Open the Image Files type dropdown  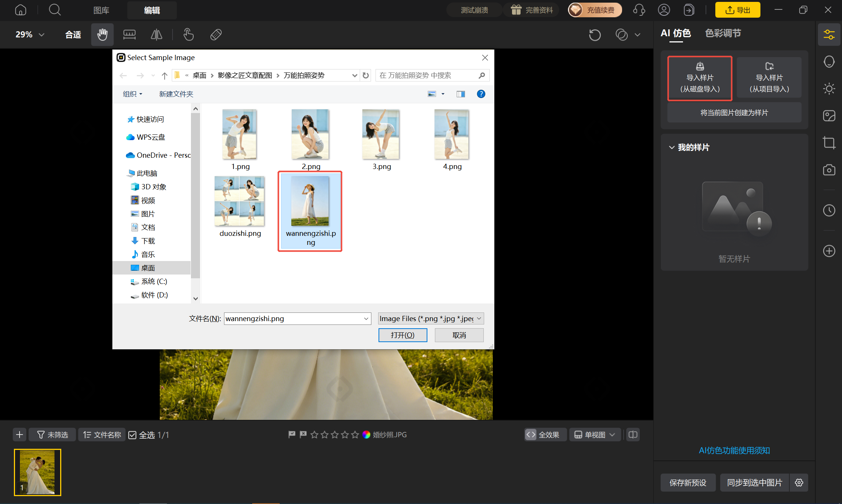(x=431, y=319)
